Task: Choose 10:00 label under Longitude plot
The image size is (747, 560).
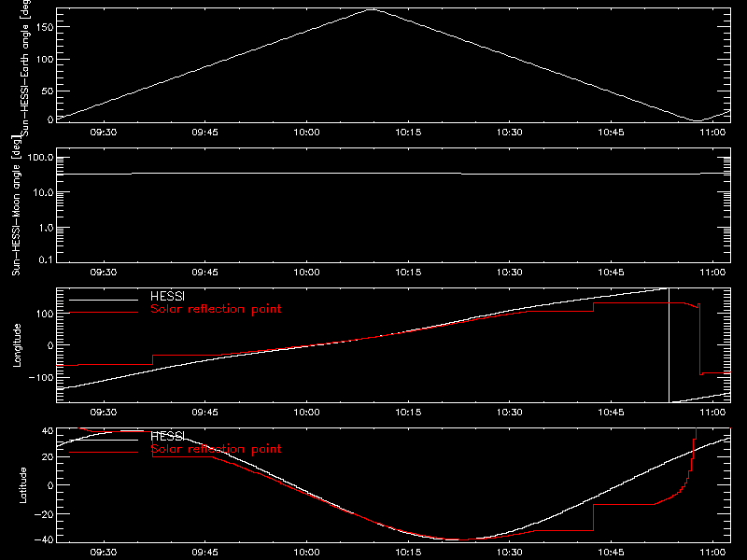Action: pyautogui.click(x=306, y=413)
